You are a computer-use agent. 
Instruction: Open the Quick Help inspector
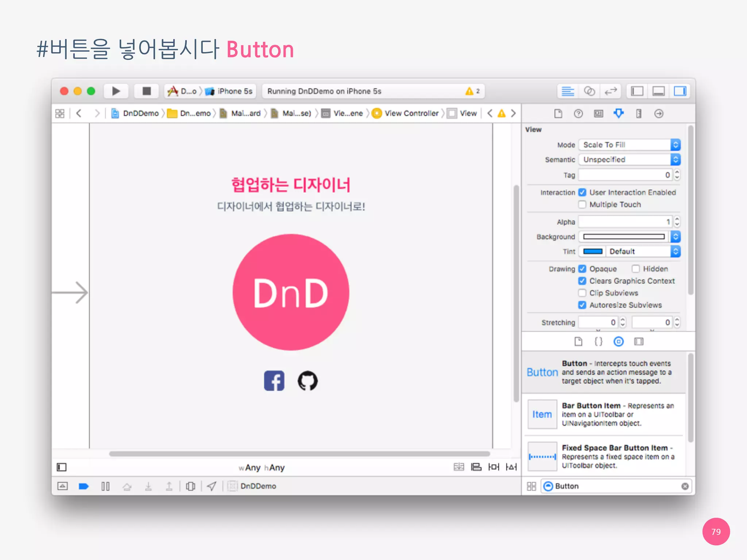click(578, 114)
